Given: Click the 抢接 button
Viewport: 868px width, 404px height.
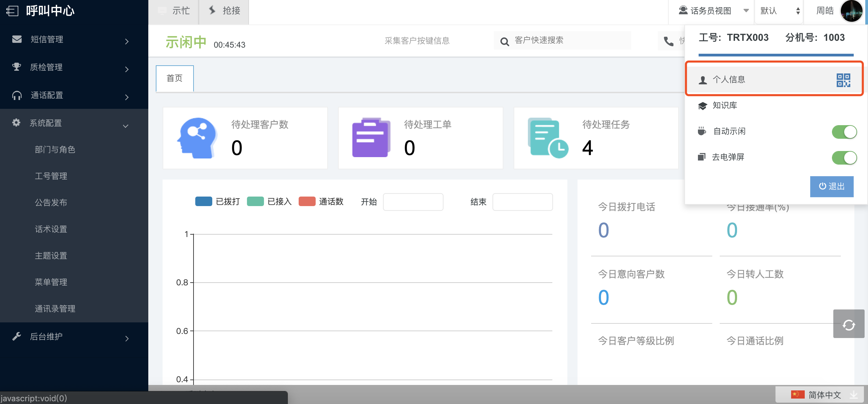Looking at the screenshot, I should [x=224, y=11].
